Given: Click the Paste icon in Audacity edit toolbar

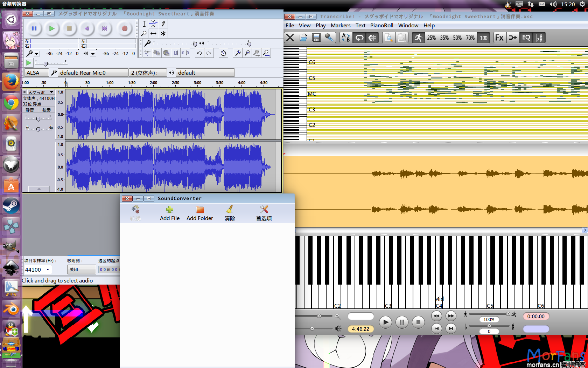Looking at the screenshot, I should [166, 53].
